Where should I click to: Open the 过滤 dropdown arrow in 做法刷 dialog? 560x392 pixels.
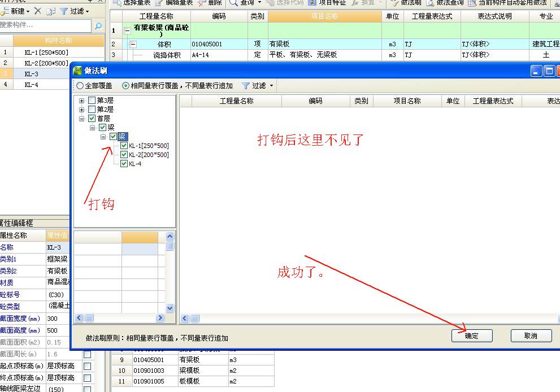pyautogui.click(x=271, y=86)
